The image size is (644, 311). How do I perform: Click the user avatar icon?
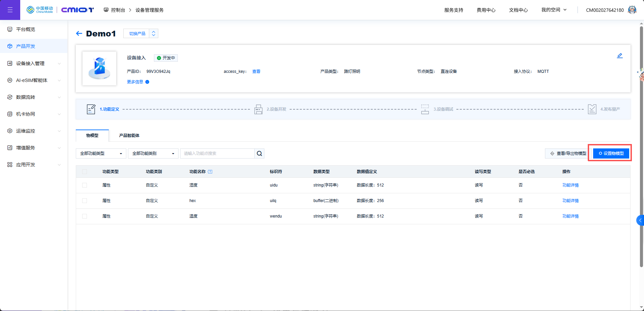coord(632,10)
